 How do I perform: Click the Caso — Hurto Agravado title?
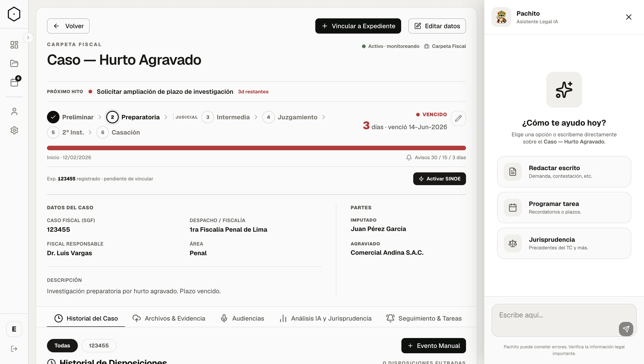124,60
